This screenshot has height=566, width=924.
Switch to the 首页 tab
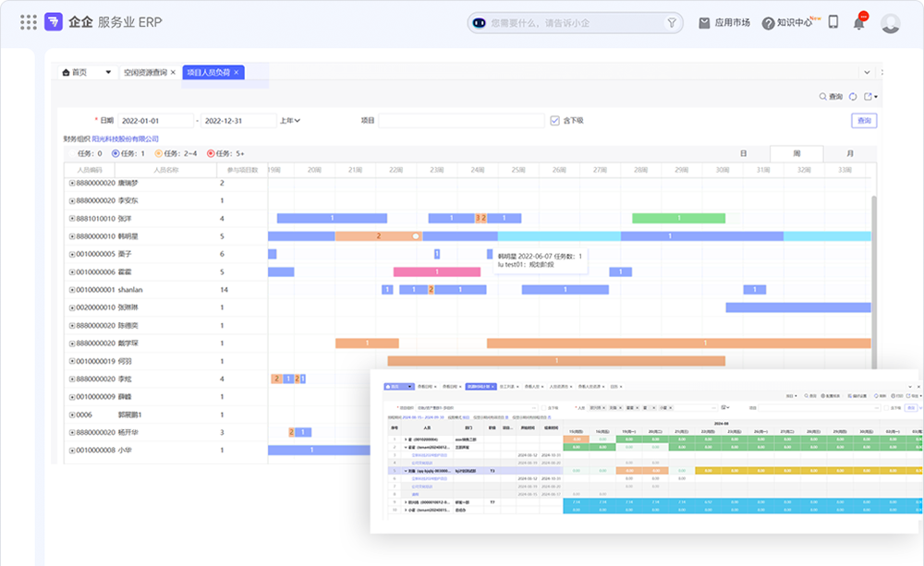79,72
